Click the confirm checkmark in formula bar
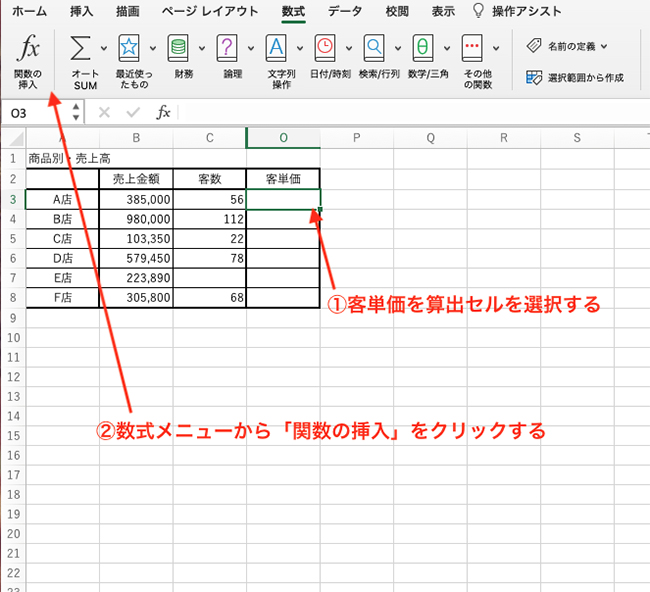650x592 pixels. point(133,112)
